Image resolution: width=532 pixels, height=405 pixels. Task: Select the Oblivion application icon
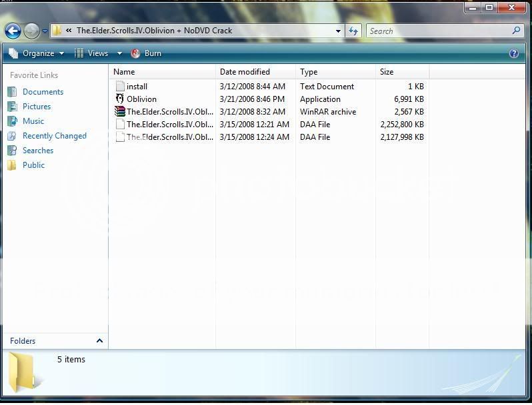[x=120, y=99]
